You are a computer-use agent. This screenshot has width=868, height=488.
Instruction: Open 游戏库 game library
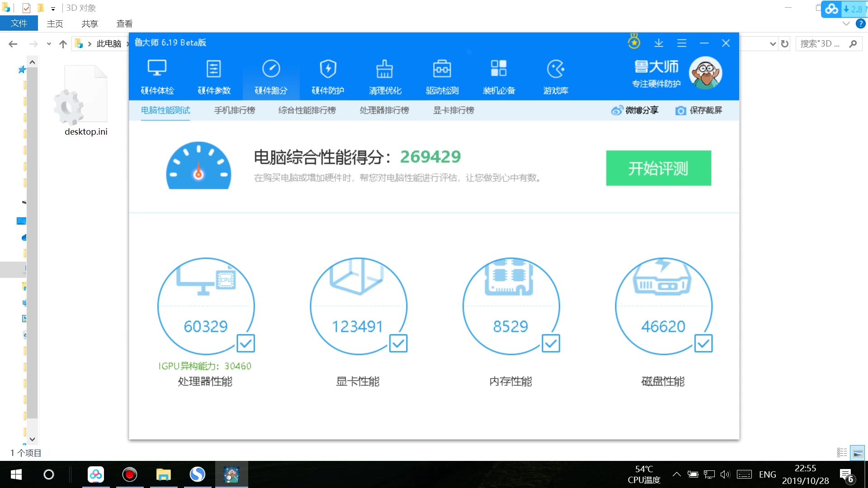click(x=556, y=77)
